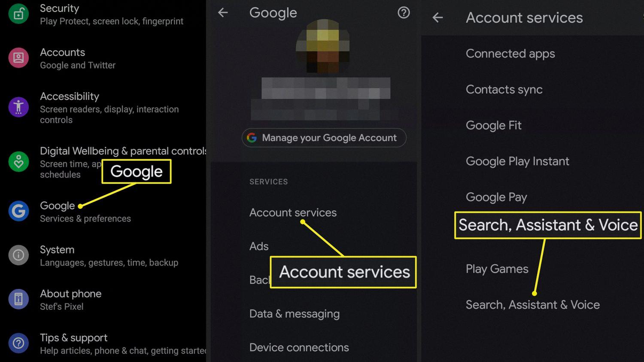Go back from the Google screen

point(223,12)
